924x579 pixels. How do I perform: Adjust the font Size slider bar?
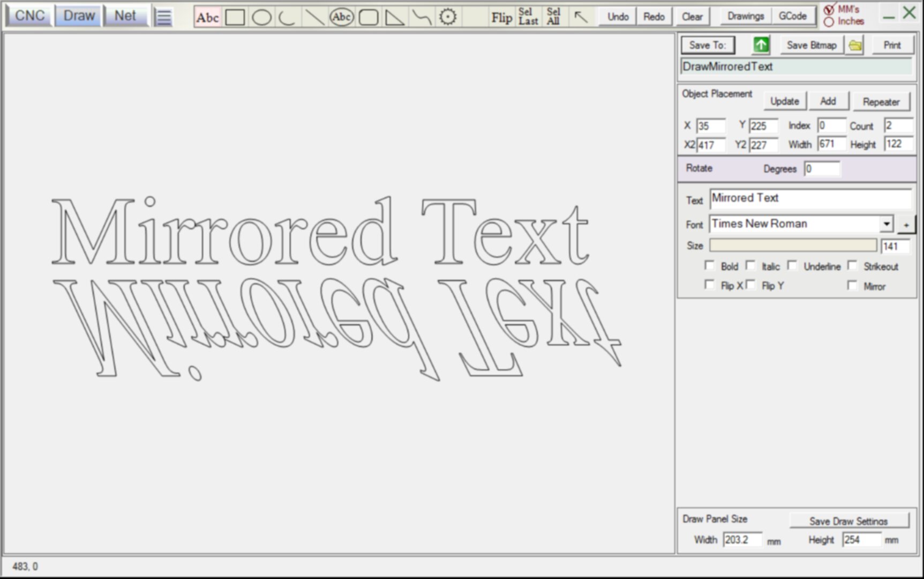pyautogui.click(x=793, y=246)
